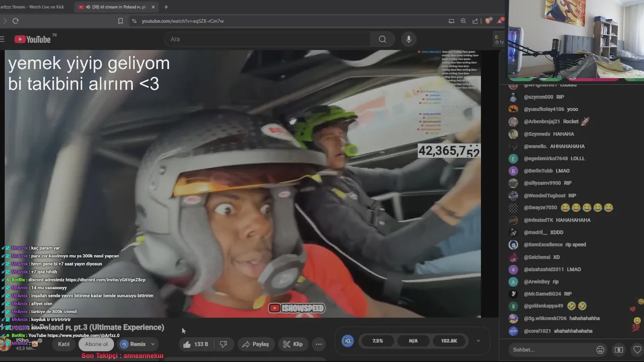This screenshot has height=362, width=644.
Task: Send heart reaction in live chat
Action: (637, 350)
